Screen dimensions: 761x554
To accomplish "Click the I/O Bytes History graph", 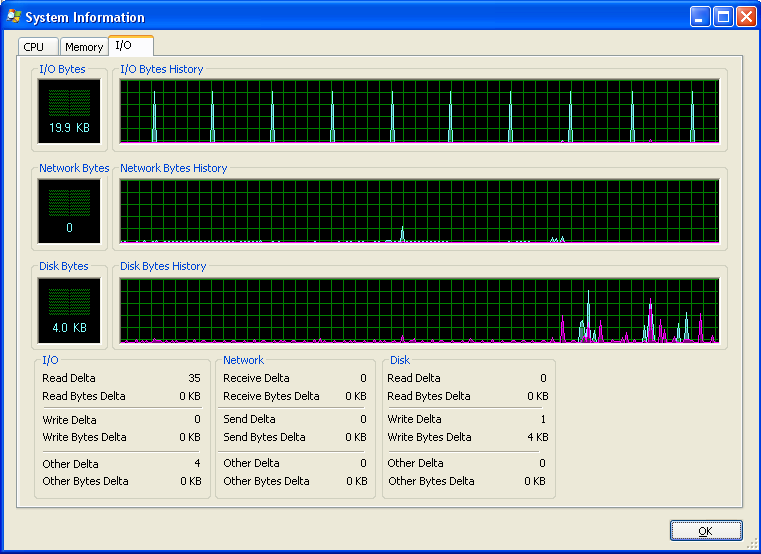I will coord(419,111).
